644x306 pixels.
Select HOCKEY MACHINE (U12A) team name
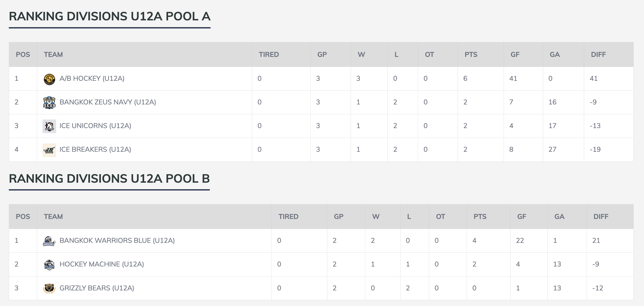click(x=102, y=264)
